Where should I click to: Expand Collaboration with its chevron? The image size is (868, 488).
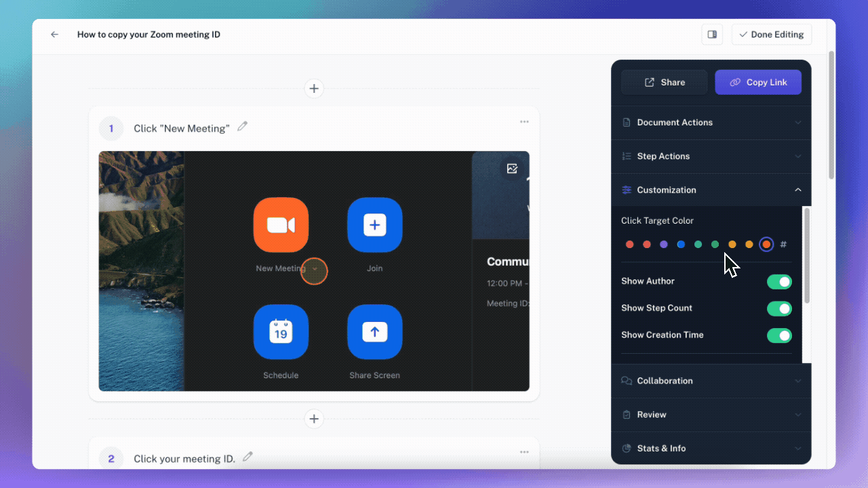(798, 381)
